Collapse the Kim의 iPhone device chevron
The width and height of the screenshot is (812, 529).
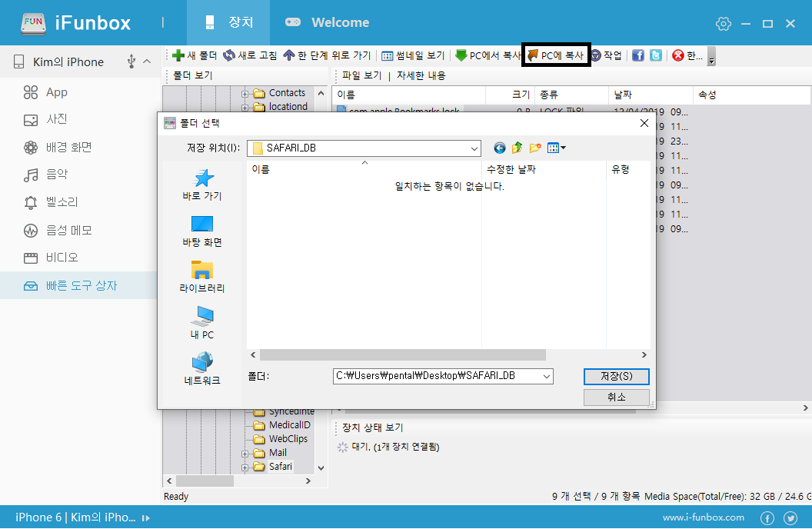click(147, 62)
